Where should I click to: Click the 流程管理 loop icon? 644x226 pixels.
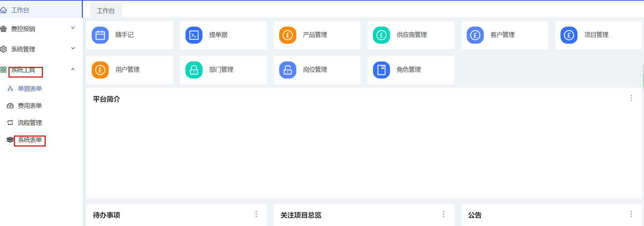10,123
